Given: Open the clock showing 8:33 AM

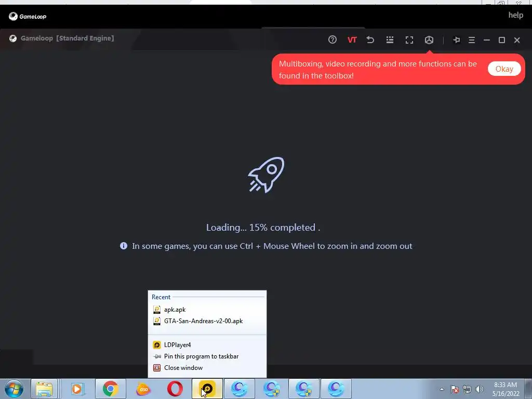Looking at the screenshot, I should [x=506, y=389].
